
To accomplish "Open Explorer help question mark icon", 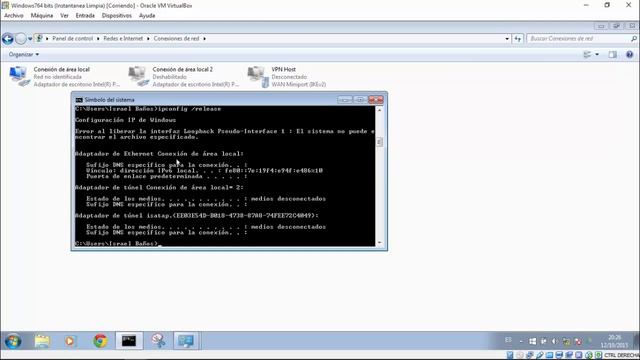I will 629,54.
